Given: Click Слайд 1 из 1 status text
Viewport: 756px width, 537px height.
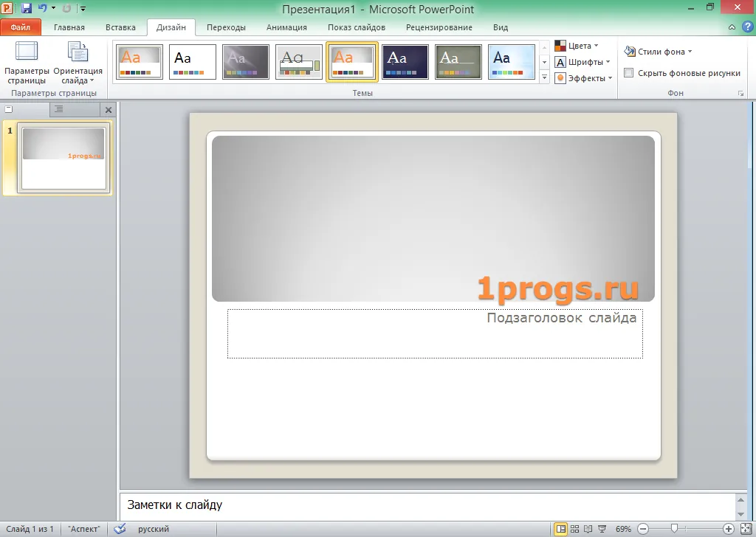Looking at the screenshot, I should click(30, 529).
